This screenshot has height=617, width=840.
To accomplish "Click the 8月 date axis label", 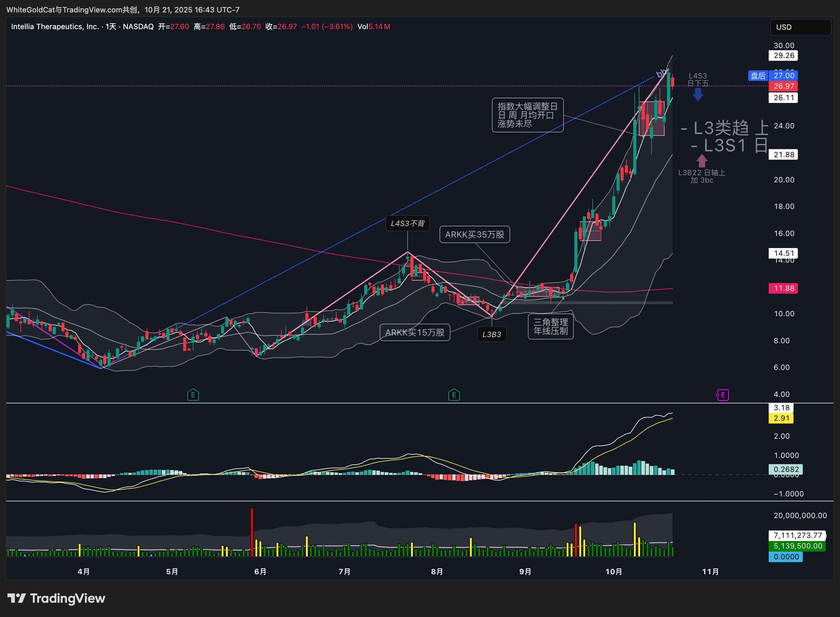I will point(437,572).
